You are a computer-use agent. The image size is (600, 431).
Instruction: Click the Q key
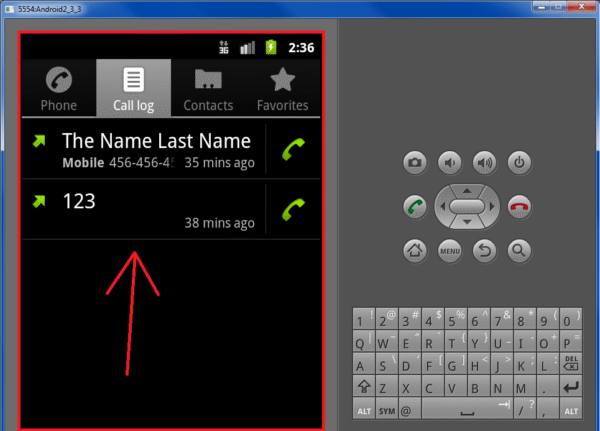point(364,341)
